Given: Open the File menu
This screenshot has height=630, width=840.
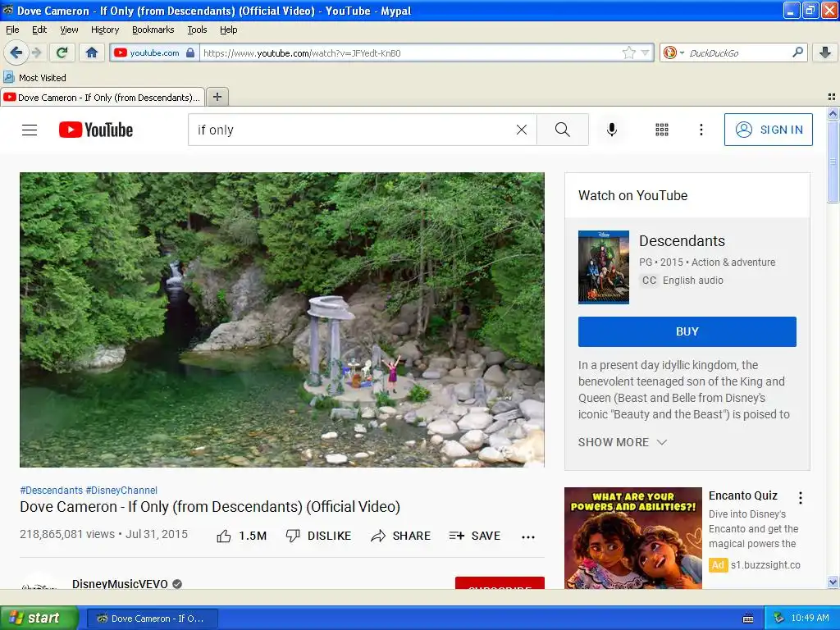Looking at the screenshot, I should tap(12, 30).
